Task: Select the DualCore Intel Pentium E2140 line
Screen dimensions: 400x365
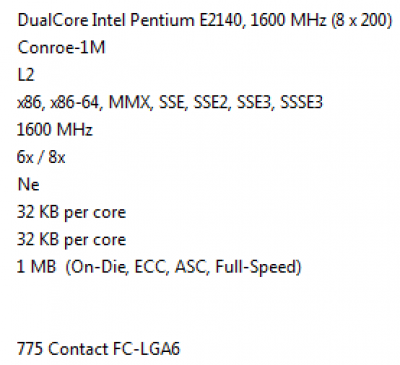Action: point(205,21)
